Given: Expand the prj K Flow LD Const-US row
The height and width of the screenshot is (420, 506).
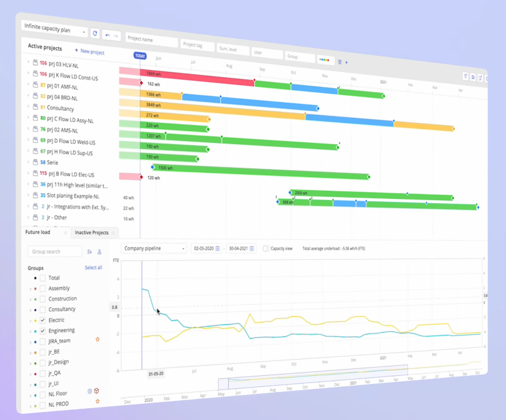Looking at the screenshot, I should (28, 73).
